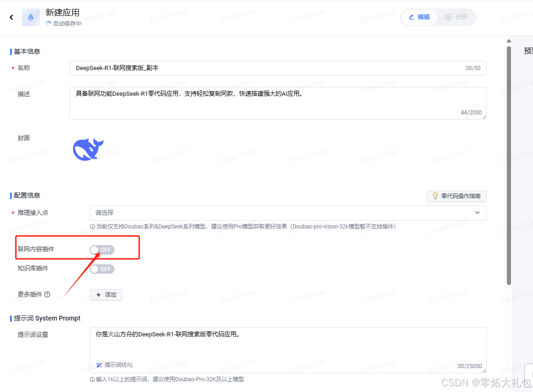The width and height of the screenshot is (533, 392).
Task: Click the pencil icon on the 编辑 tab
Action: 411,17
